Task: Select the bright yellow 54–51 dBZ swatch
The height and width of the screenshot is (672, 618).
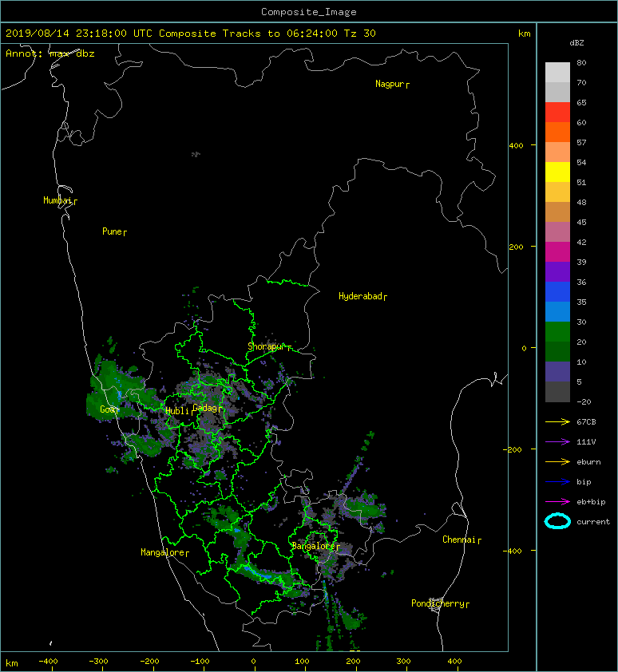Action: coord(557,172)
